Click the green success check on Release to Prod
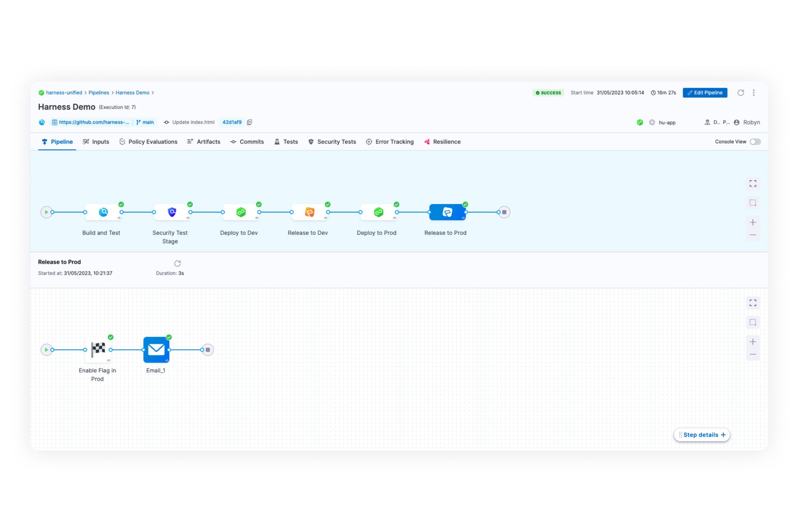The image size is (798, 532). [465, 204]
